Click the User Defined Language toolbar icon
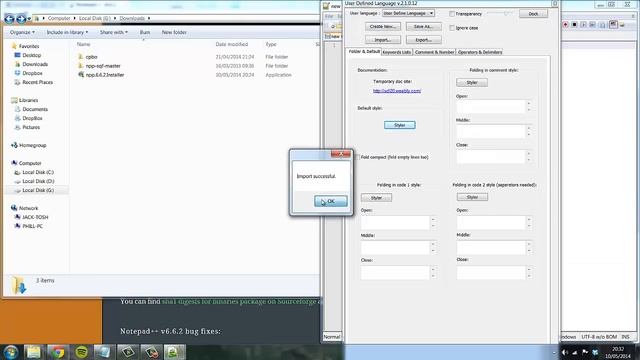640x360 pixels. [x=613, y=25]
